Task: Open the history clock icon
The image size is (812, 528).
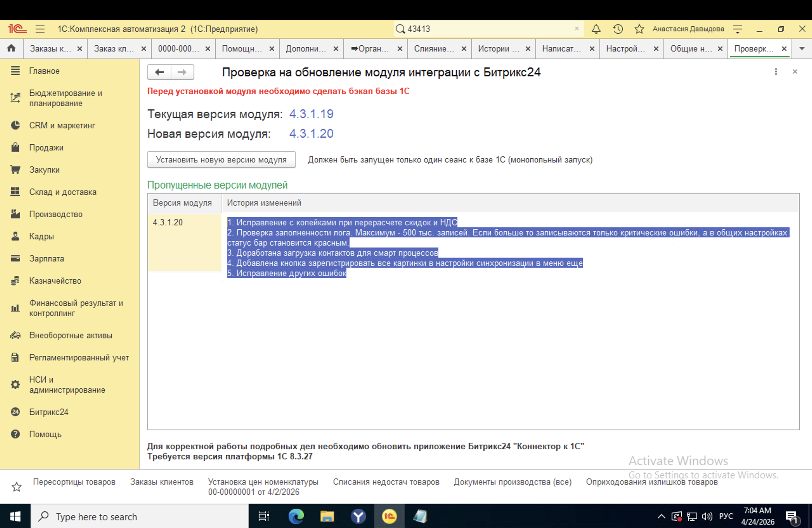Action: click(618, 29)
